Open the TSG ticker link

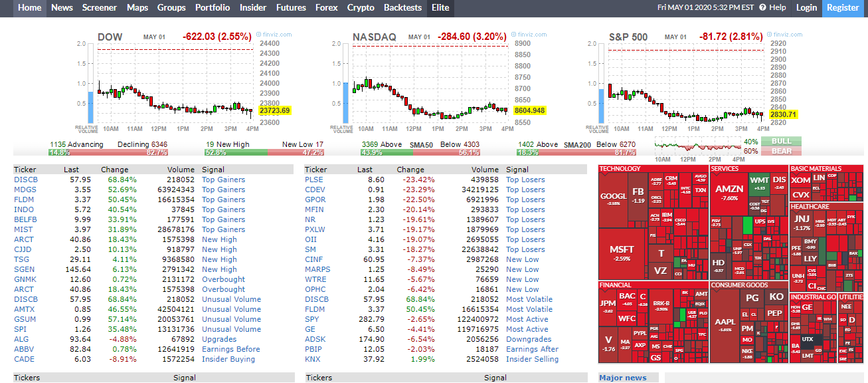[22, 259]
